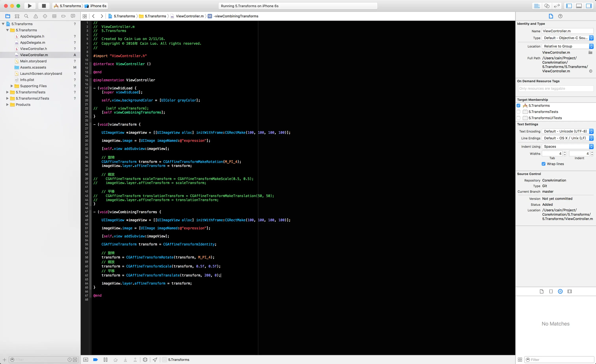
Task: Click Simulate Location arrow icon
Action: pyautogui.click(x=155, y=360)
